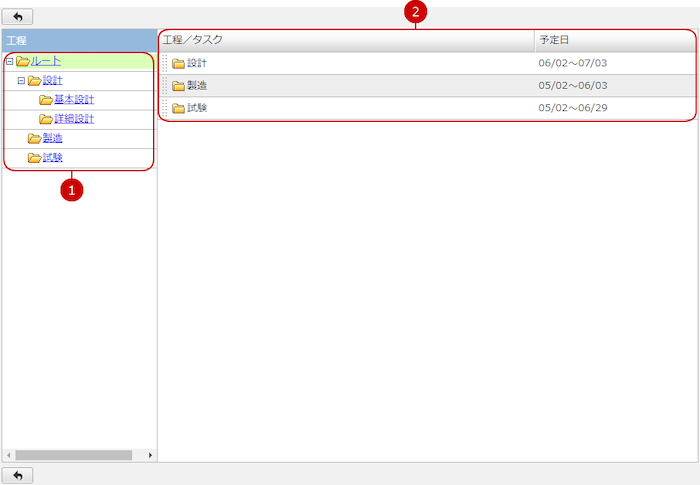The height and width of the screenshot is (485, 700).
Task: Open the 試験 link in tree
Action: 53,158
